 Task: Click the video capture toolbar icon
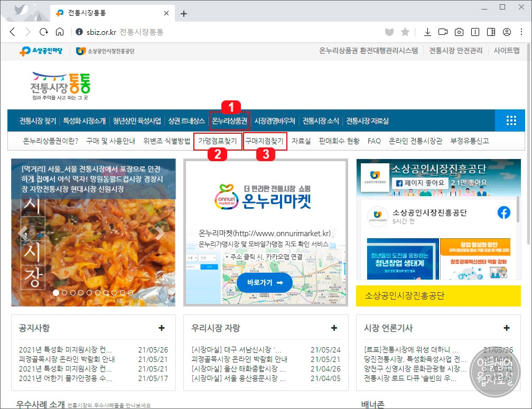[x=443, y=32]
